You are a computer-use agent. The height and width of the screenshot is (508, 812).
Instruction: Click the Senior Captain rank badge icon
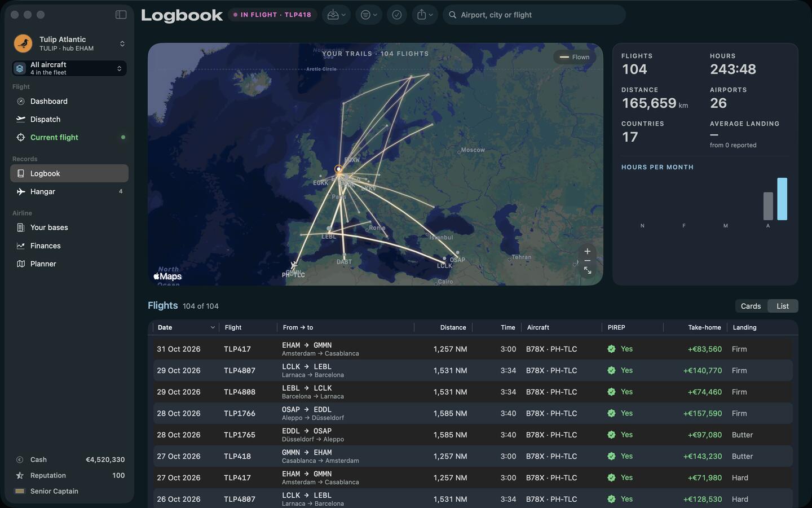tap(20, 491)
